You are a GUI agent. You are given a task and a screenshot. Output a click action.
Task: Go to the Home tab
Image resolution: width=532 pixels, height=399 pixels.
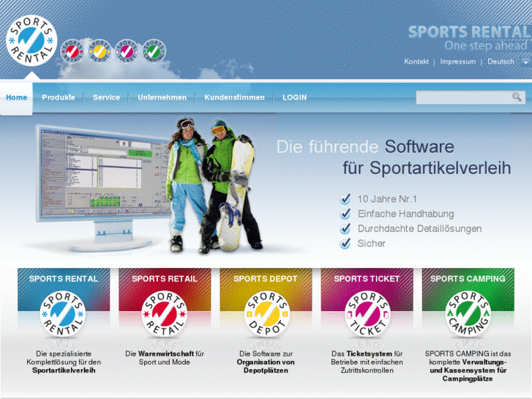point(16,97)
